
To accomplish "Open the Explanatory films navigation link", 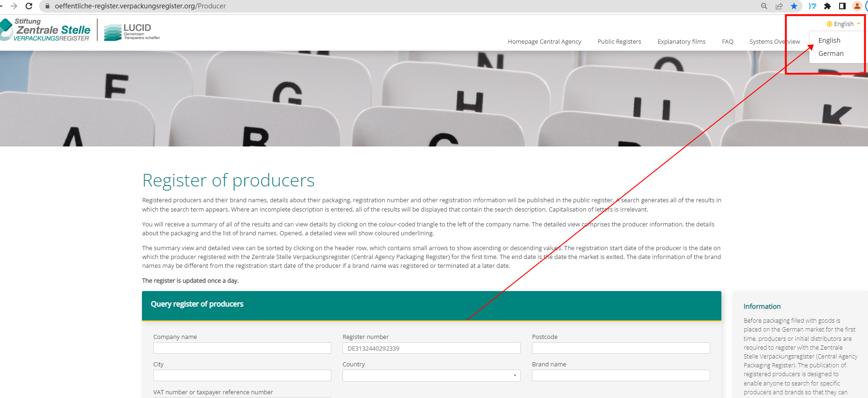I will (x=681, y=42).
